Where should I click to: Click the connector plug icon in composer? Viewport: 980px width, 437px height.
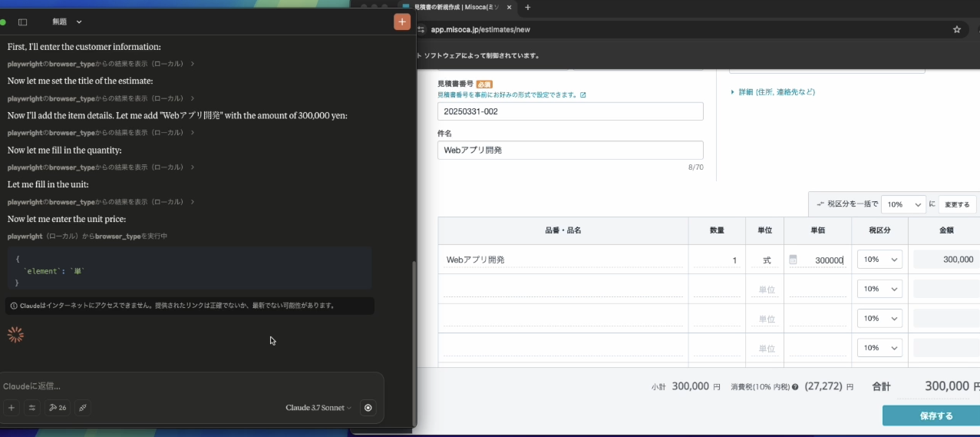tap(82, 408)
